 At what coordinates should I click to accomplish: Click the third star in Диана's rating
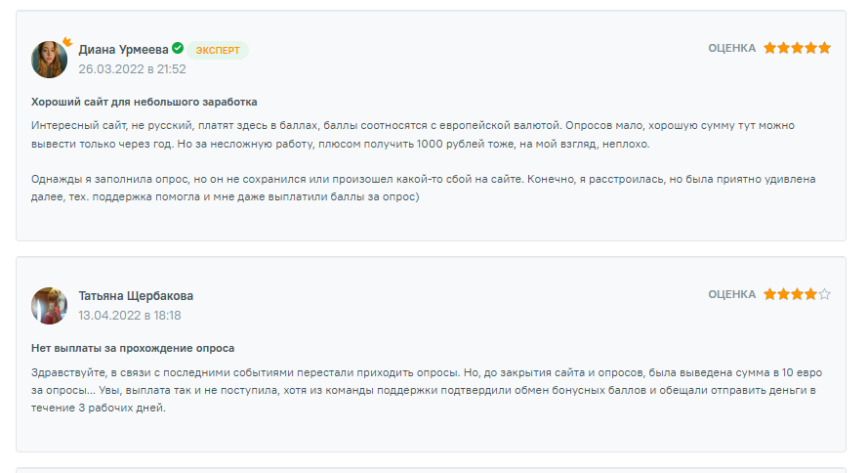(798, 48)
